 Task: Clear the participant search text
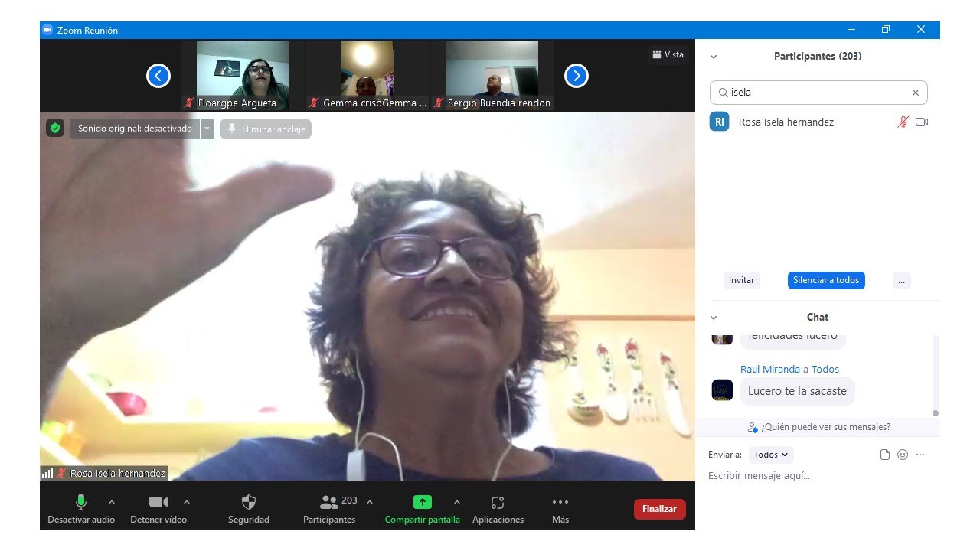(915, 93)
